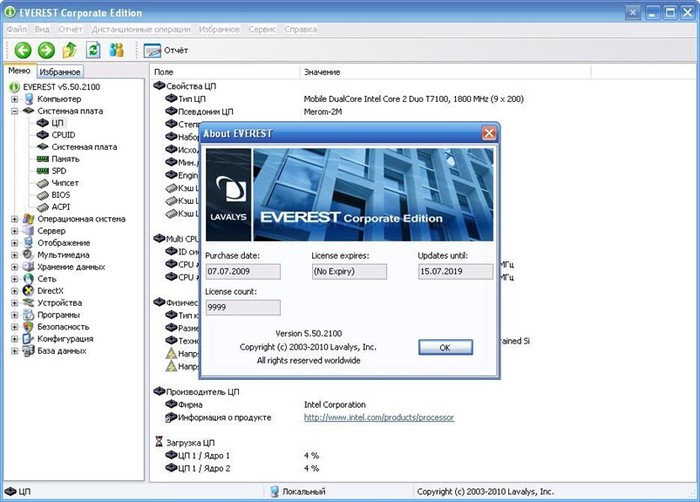The image size is (700, 502).
Task: Click the Значение column header
Action: [x=445, y=72]
